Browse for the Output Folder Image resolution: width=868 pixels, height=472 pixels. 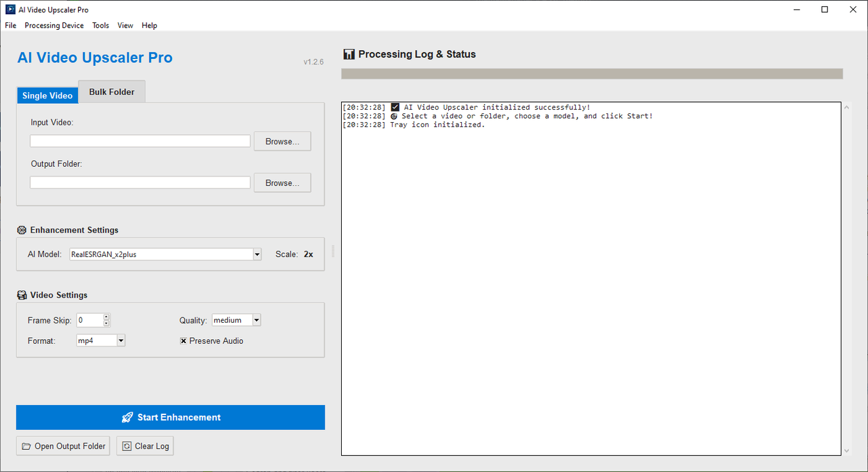point(283,183)
